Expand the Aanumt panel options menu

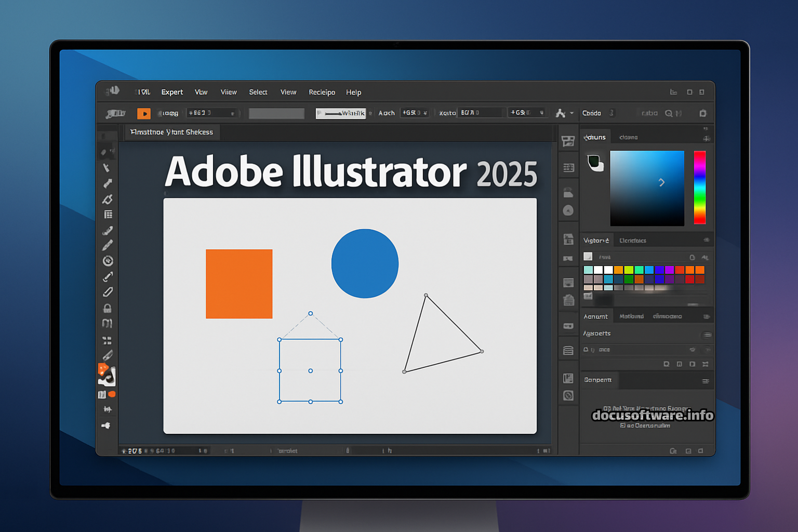click(x=706, y=316)
